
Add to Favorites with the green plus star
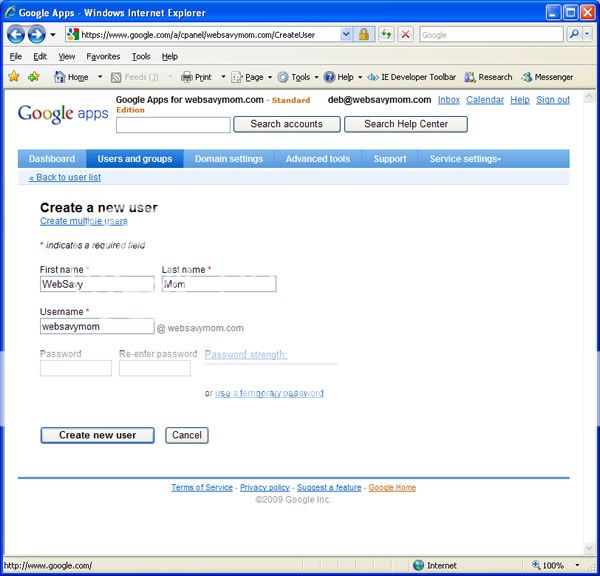(x=34, y=77)
